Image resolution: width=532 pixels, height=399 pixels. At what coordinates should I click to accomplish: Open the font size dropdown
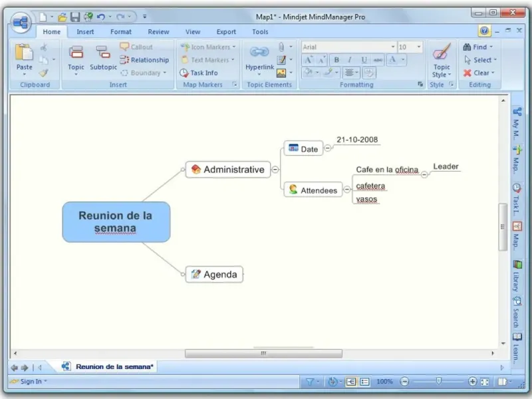419,47
